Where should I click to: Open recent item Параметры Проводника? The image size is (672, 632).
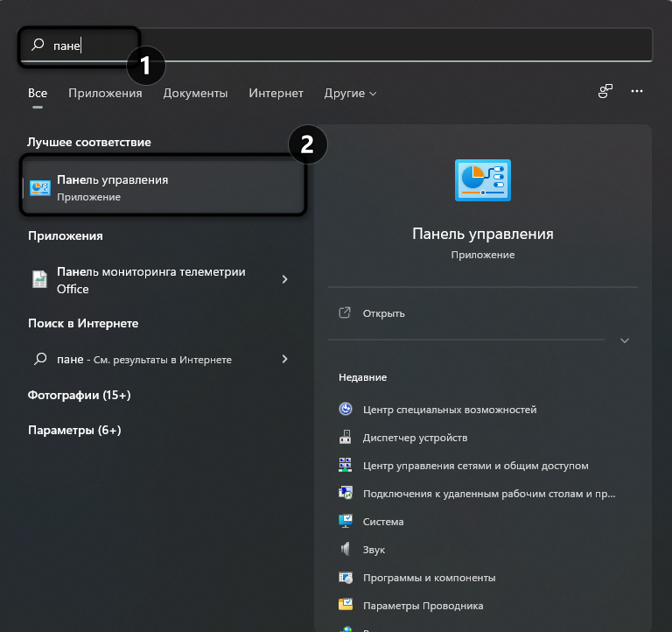423,606
